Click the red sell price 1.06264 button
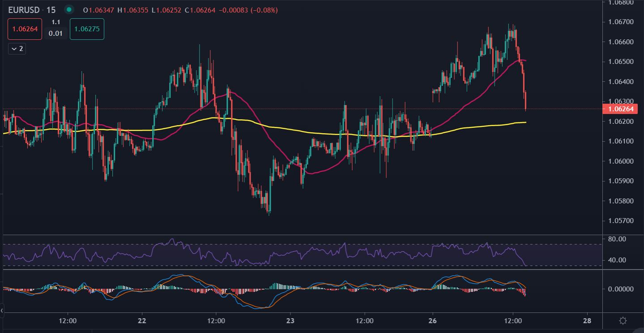644x333 pixels. point(25,29)
